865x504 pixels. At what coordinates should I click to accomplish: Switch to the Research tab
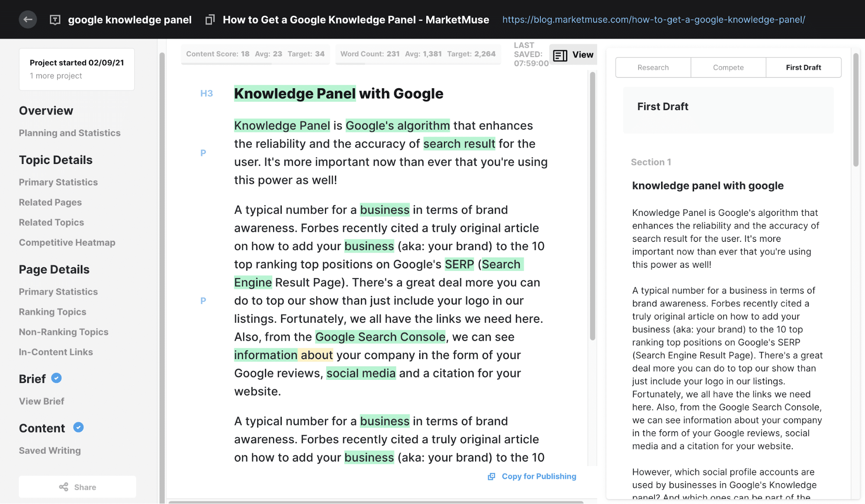(x=653, y=67)
